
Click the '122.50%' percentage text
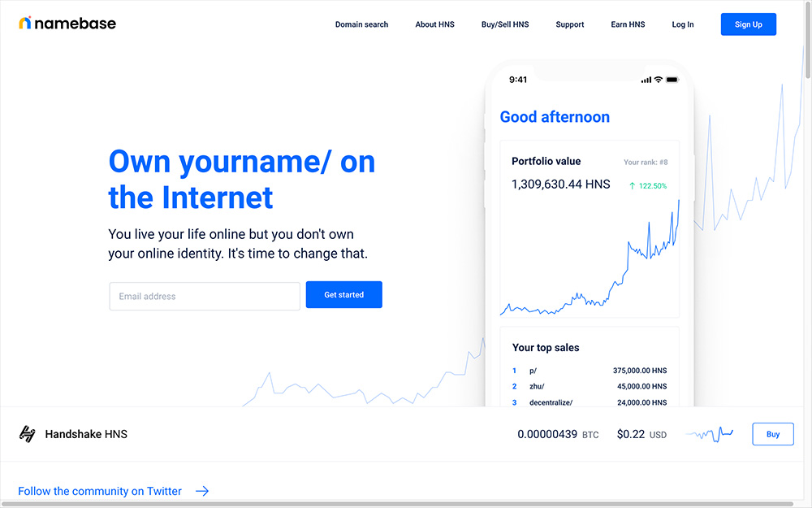[653, 185]
